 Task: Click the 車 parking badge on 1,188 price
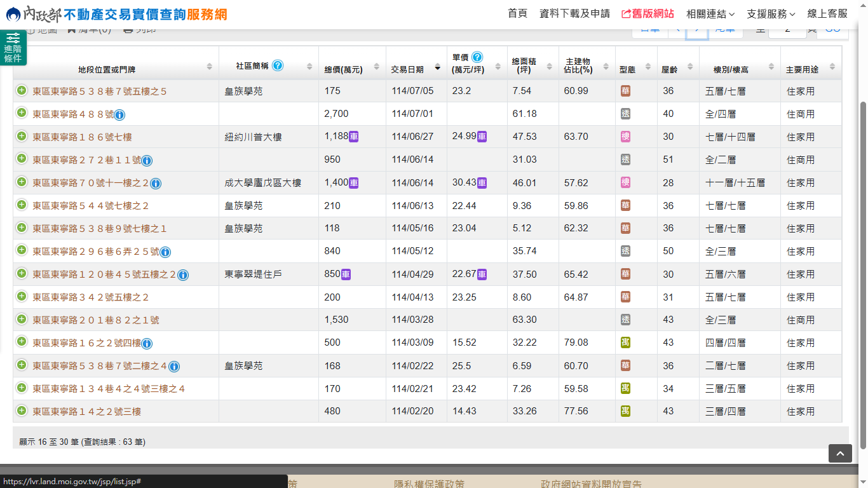point(354,137)
